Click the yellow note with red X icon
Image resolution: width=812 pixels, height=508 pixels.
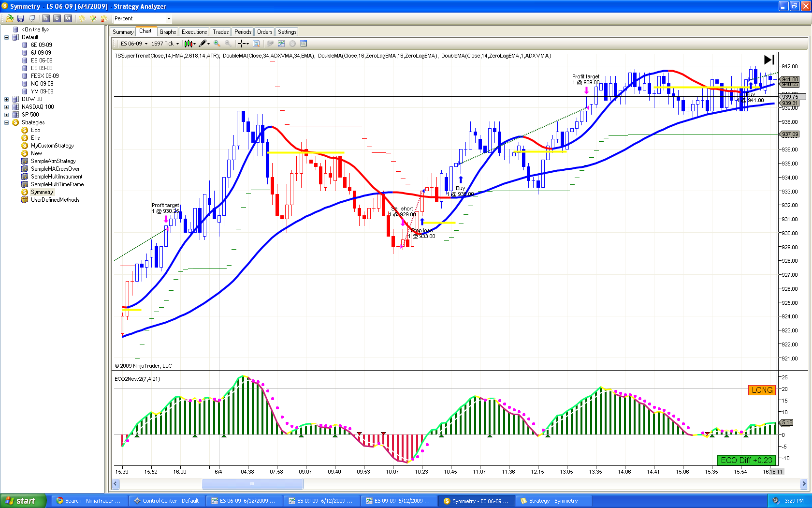pyautogui.click(x=104, y=18)
